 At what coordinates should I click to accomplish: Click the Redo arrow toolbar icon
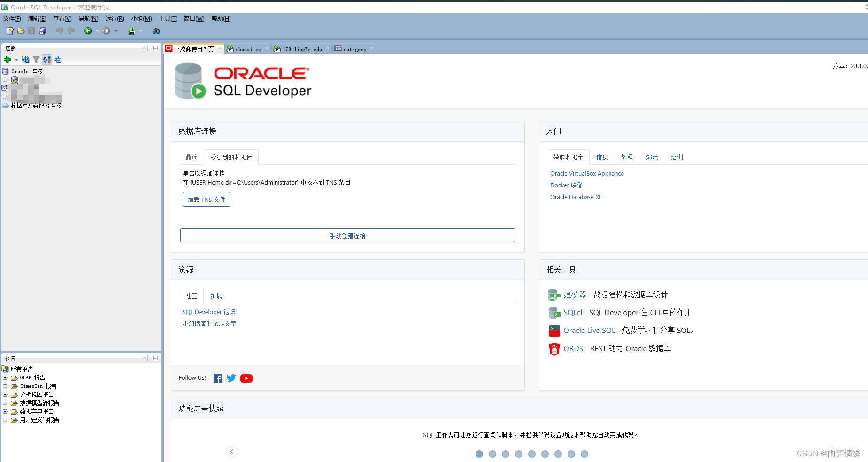pos(71,31)
